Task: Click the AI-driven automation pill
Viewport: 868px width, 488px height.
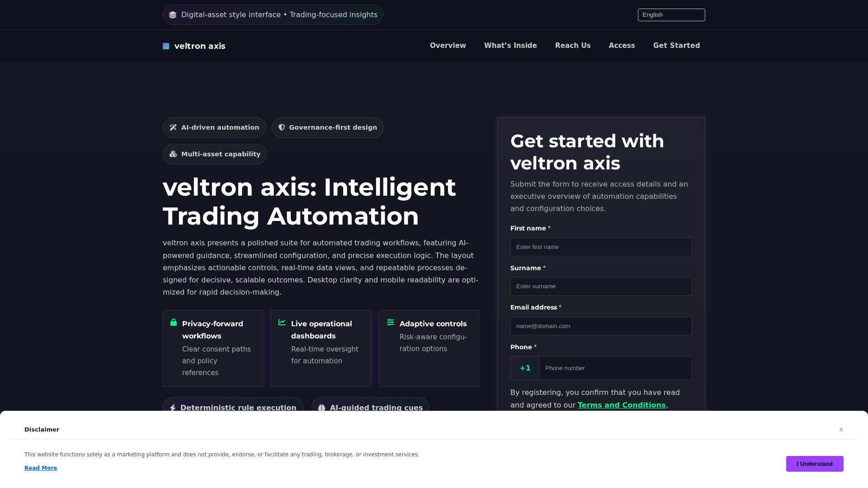Action: click(214, 128)
